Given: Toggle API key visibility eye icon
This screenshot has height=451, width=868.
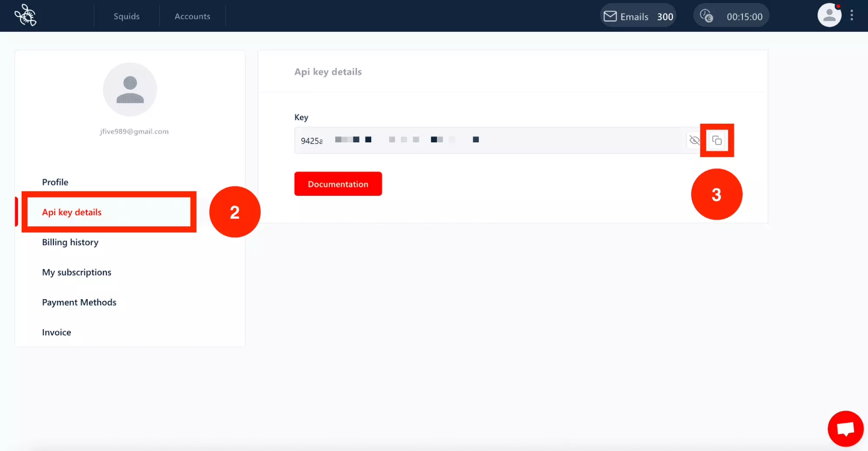Looking at the screenshot, I should coord(694,140).
